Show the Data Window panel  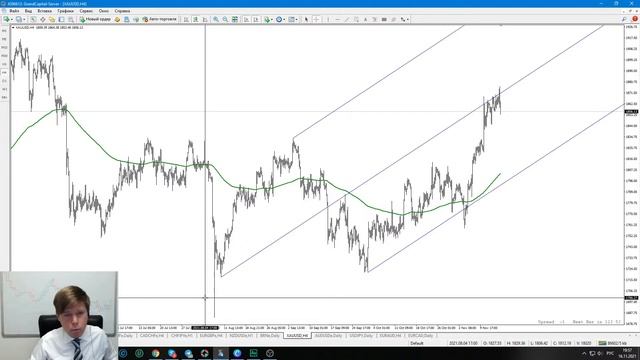pos(42,19)
